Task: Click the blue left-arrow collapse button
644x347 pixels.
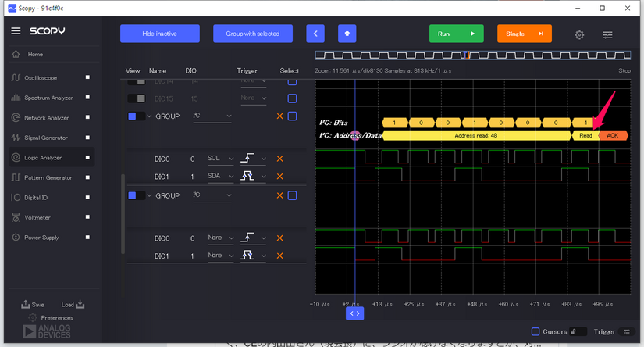Action: (x=315, y=34)
